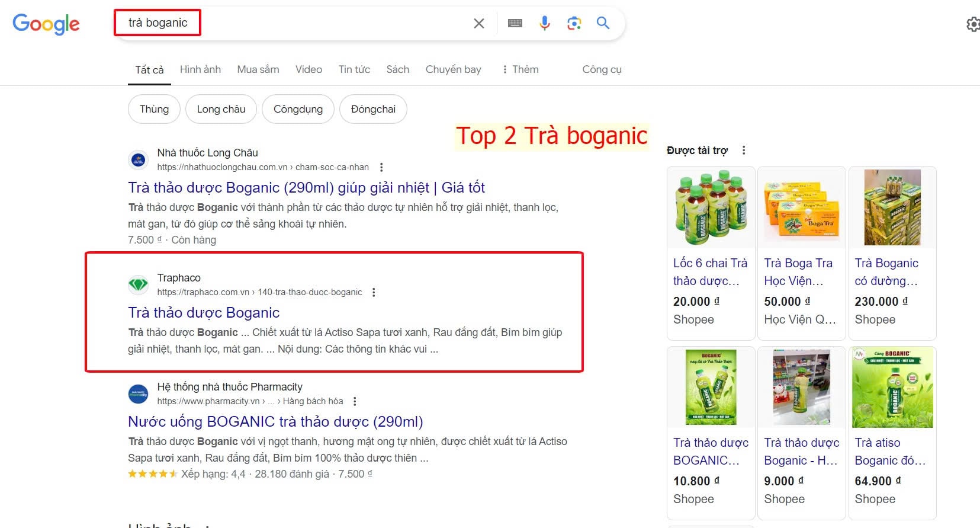Click the Nhà thuốc Long Châu site name
The width and height of the screenshot is (980, 528).
click(x=207, y=153)
